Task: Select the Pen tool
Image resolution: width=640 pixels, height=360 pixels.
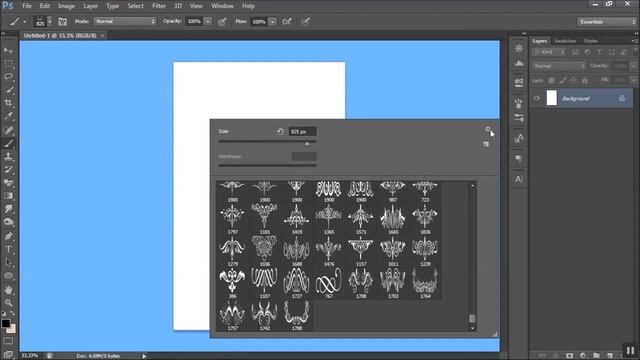Action: click(x=8, y=236)
